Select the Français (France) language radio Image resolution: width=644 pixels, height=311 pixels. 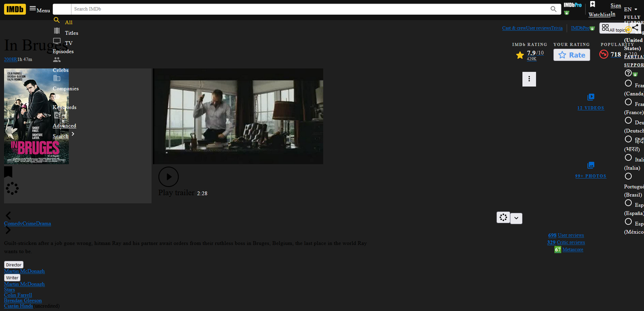click(628, 102)
